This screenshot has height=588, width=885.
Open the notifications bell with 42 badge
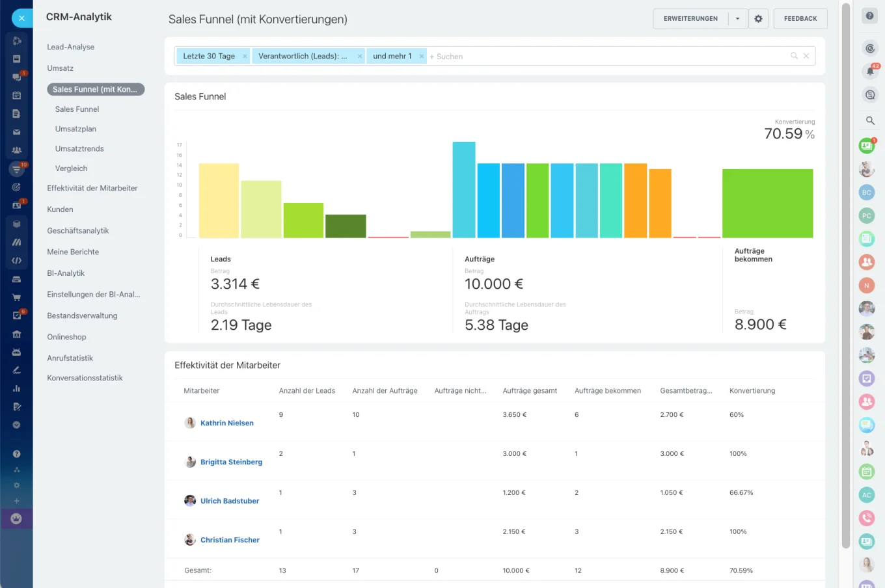(869, 71)
